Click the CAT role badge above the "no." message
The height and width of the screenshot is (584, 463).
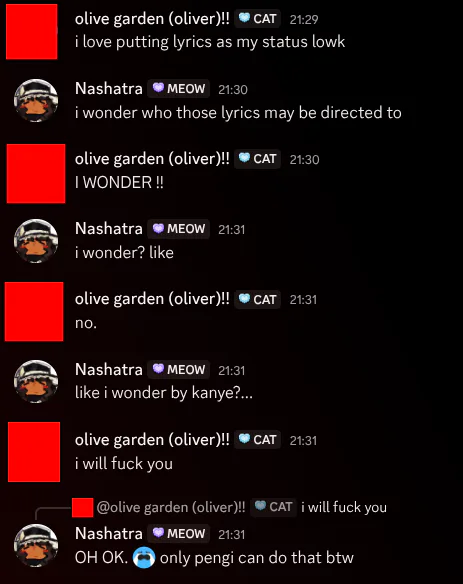tap(257, 299)
